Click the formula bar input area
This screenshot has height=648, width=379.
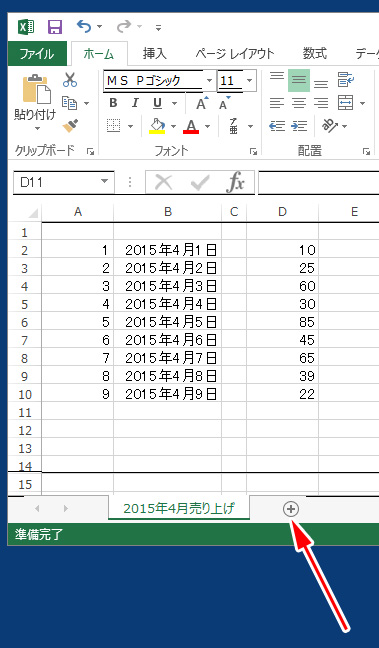click(319, 182)
